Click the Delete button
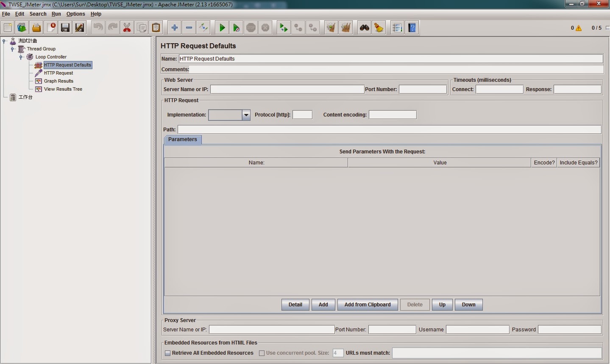Image resolution: width=610 pixels, height=364 pixels. tap(415, 305)
